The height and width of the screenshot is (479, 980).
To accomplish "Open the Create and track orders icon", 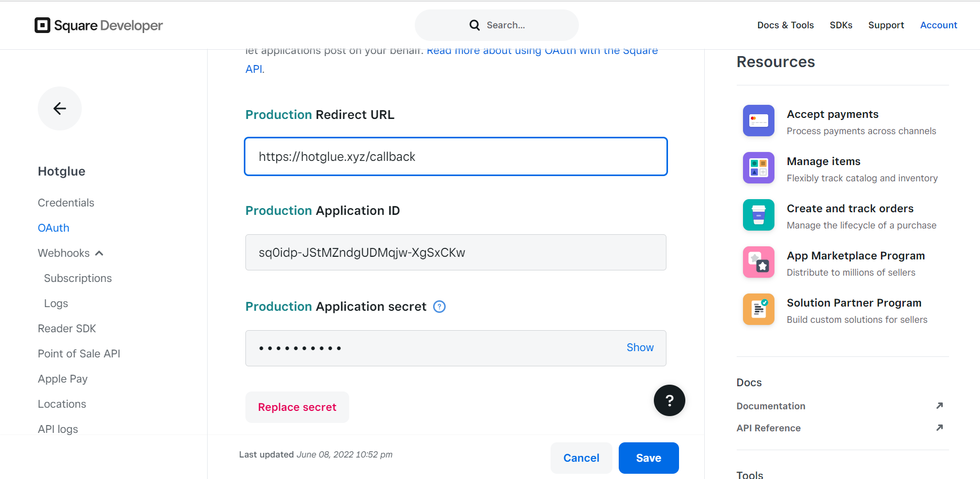I will tap(758, 215).
